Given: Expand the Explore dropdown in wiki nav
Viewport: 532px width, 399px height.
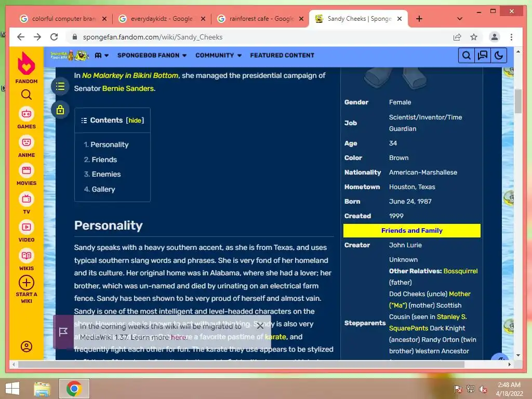Looking at the screenshot, I should click(x=101, y=55).
